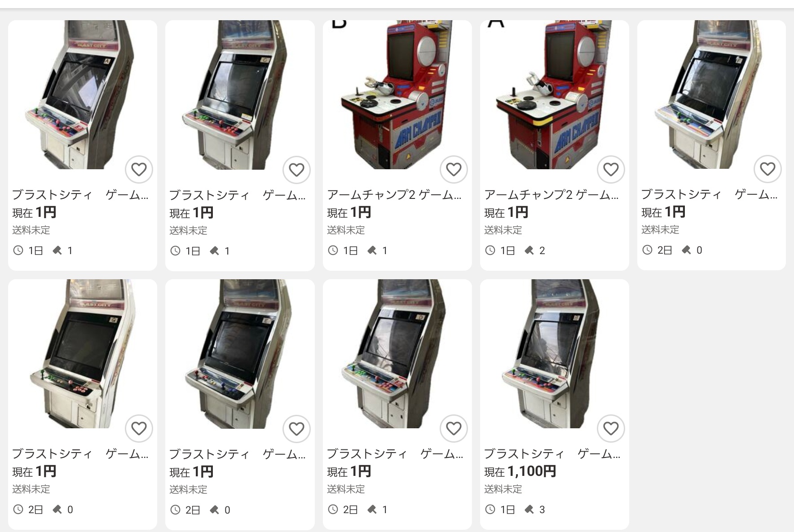Favorite bottom-row Blast City listing with 1 bid
Viewport: 794px width, 532px height.
coord(454,429)
